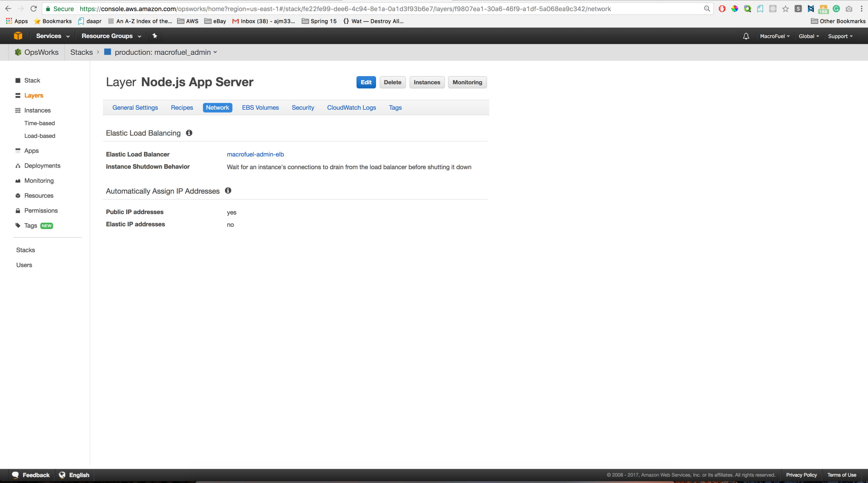The width and height of the screenshot is (868, 483).
Task: Open Privacy Policy link
Action: tap(801, 475)
